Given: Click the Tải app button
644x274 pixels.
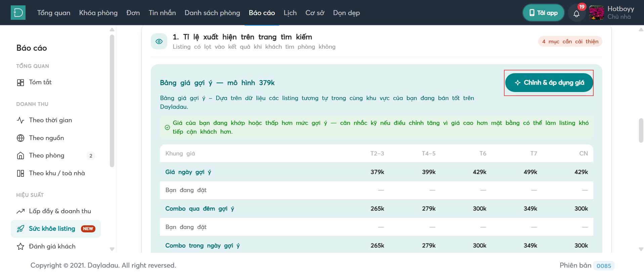Looking at the screenshot, I should (543, 13).
